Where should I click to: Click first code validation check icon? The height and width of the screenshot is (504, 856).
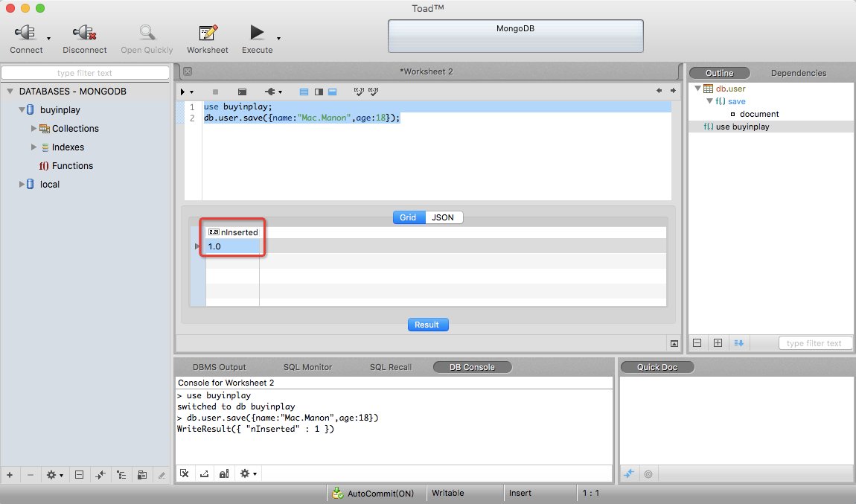[359, 92]
